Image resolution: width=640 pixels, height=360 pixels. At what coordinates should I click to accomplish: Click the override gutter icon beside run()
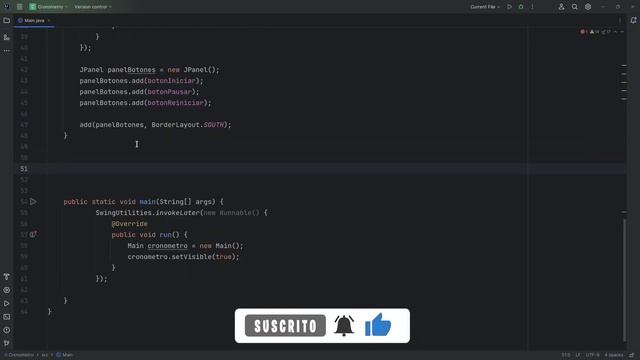pos(33,235)
